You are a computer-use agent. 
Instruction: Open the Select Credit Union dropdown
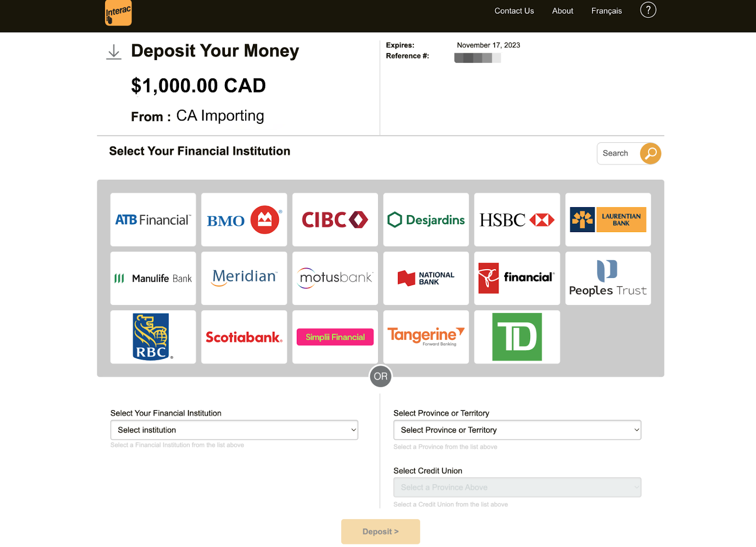[517, 487]
